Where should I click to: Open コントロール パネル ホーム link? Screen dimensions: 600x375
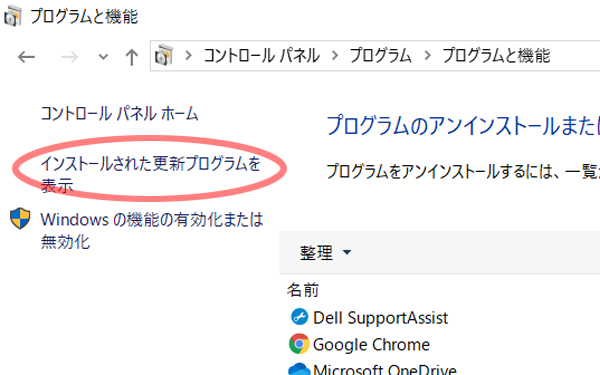(119, 114)
